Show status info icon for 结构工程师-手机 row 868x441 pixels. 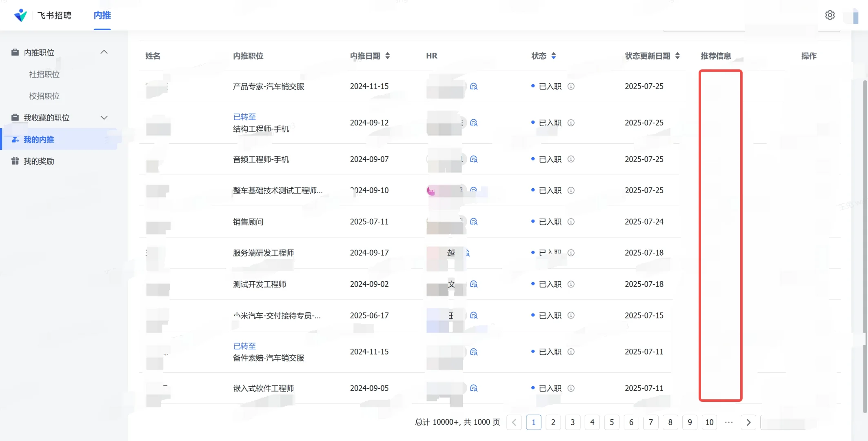tap(571, 123)
